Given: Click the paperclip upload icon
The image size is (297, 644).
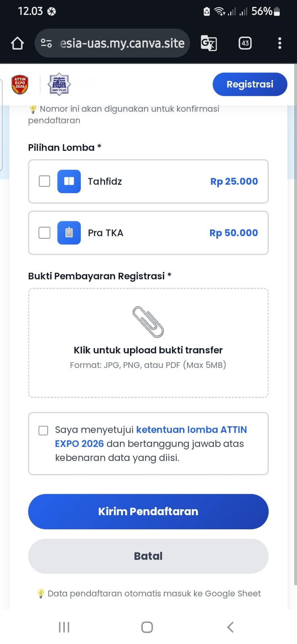Looking at the screenshot, I should tap(148, 322).
